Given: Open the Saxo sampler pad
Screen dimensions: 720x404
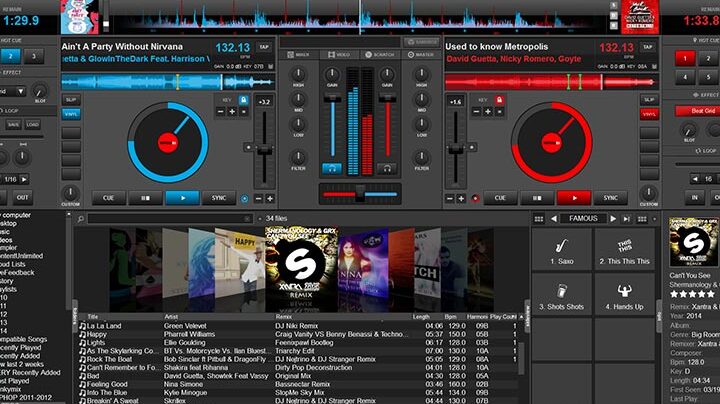Looking at the screenshot, I should [x=562, y=250].
